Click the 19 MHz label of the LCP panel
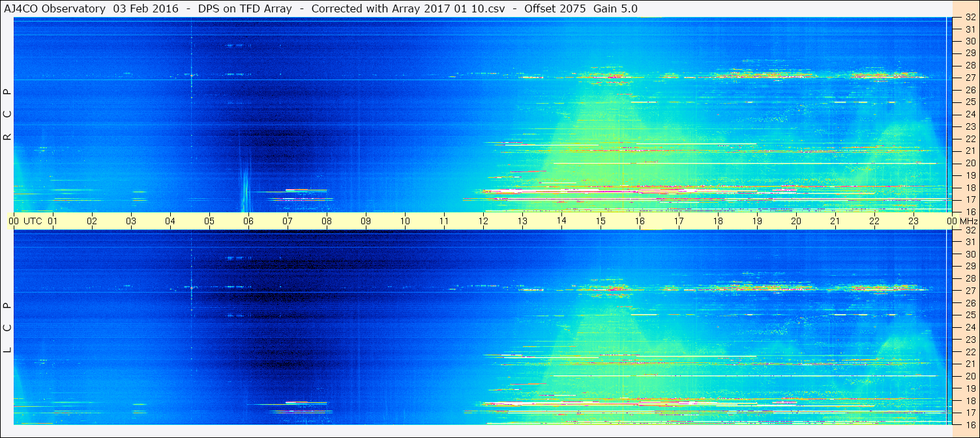Image resolution: width=980 pixels, height=438 pixels. coord(970,388)
